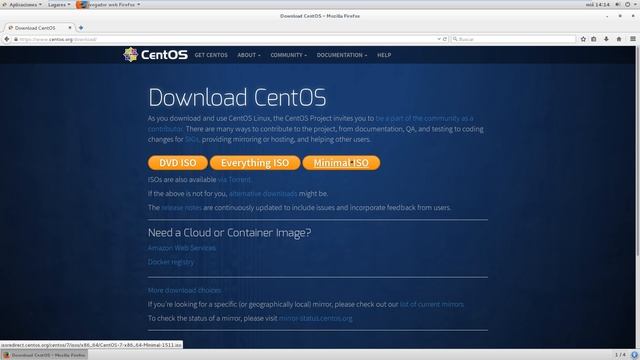640x360 pixels.
Task: Open a new tab with plus icon
Action: [x=81, y=28]
